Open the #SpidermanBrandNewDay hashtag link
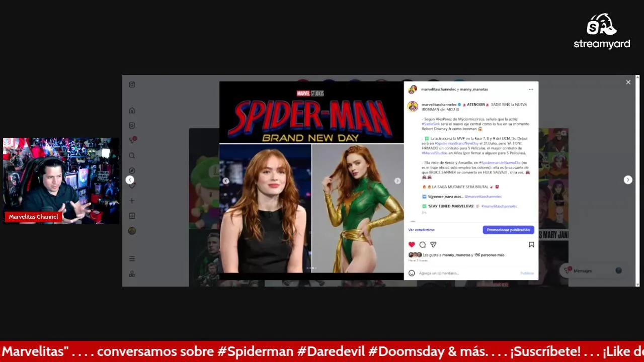 tap(457, 143)
